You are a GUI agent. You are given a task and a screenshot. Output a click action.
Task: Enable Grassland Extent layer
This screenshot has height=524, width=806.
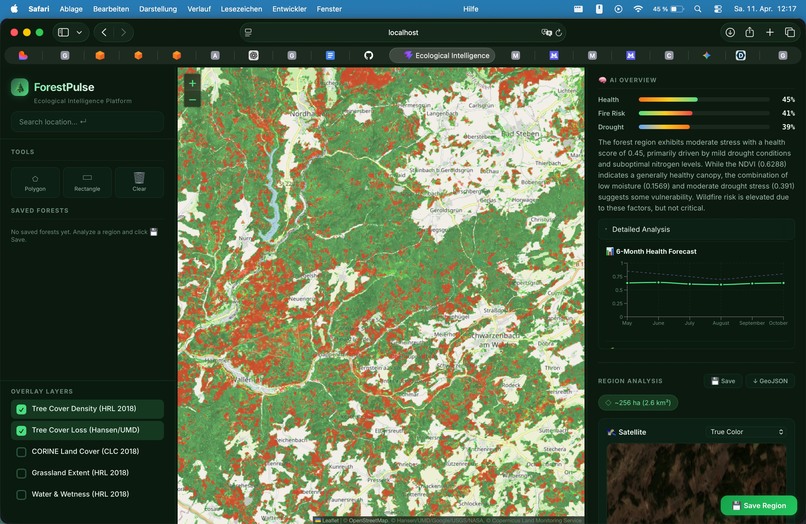21,473
